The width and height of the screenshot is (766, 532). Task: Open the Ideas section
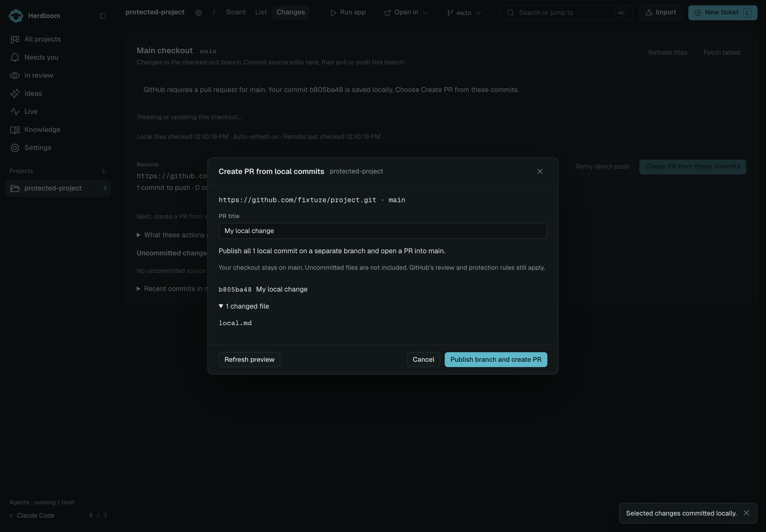click(x=58, y=93)
